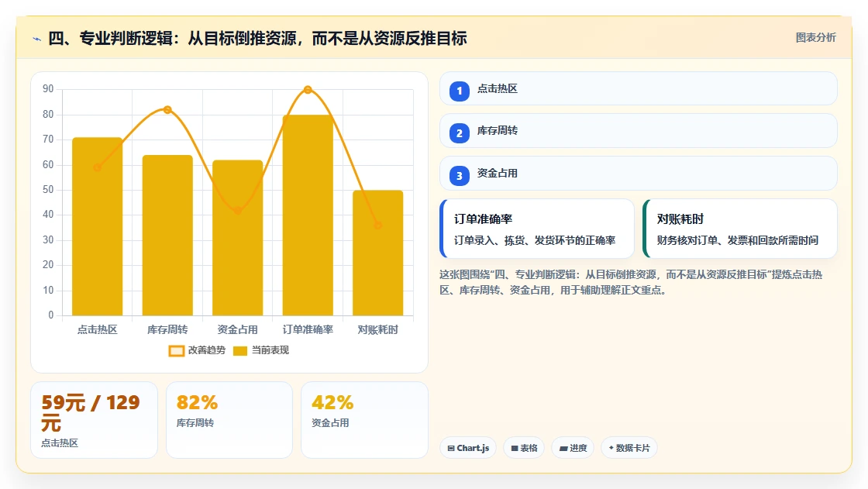Click the section title 四、专业判断逻辑
Screen dimensions: 868x489
click(x=257, y=38)
